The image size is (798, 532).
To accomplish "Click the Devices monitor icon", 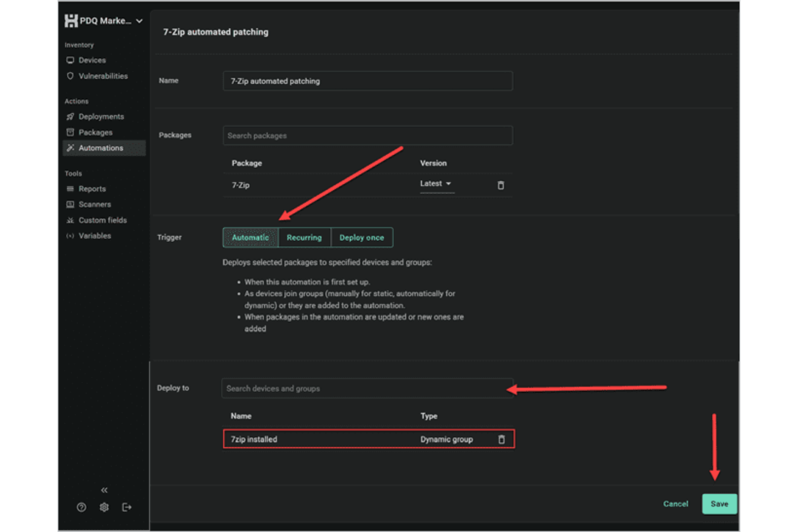I will pyautogui.click(x=70, y=60).
